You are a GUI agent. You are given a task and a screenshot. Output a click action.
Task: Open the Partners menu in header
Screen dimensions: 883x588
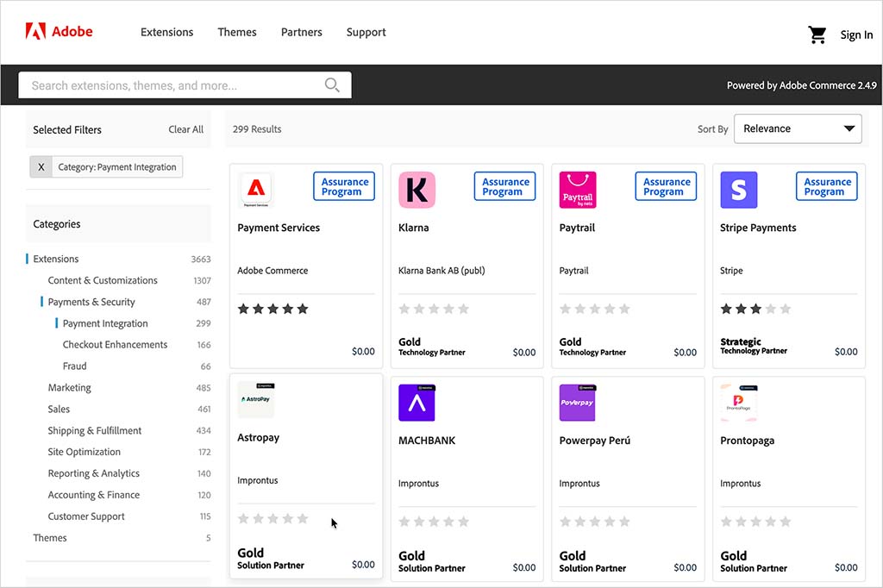point(302,32)
